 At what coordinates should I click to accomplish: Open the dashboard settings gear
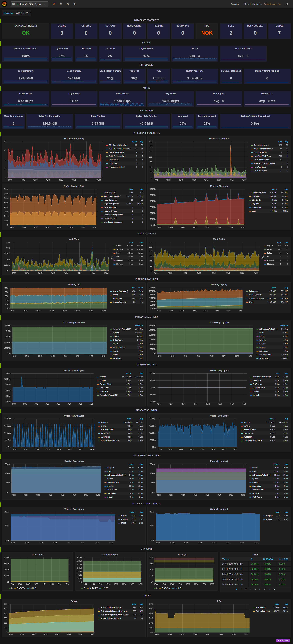point(74,4)
